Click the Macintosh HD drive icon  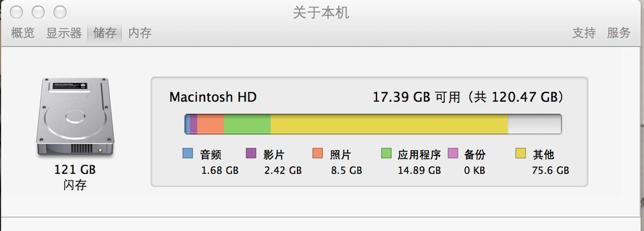point(75,117)
